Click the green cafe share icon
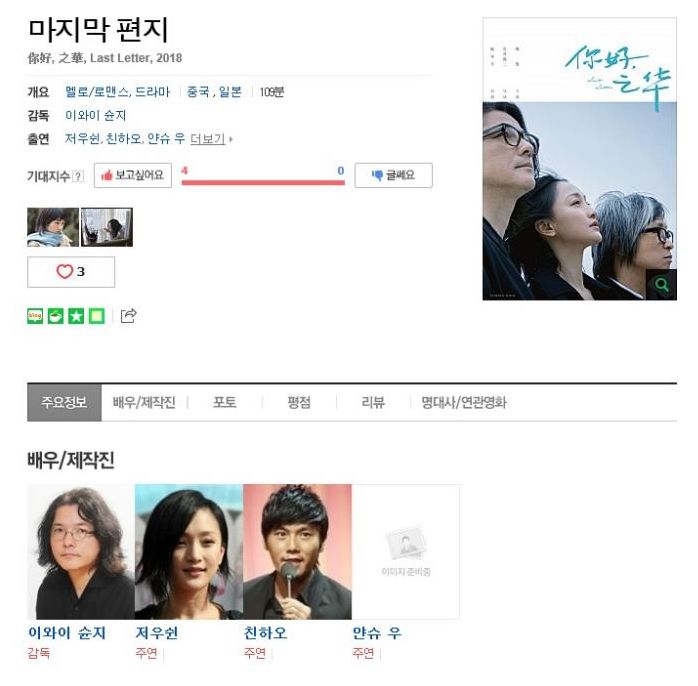This screenshot has width=698, height=686. point(56,316)
